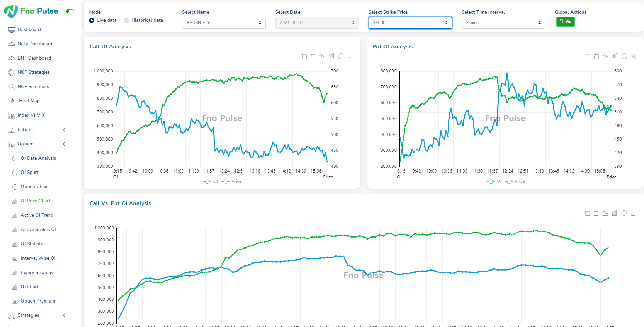The height and width of the screenshot is (327, 644).
Task: Open Expiry Strategy item
Action: tap(37, 272)
